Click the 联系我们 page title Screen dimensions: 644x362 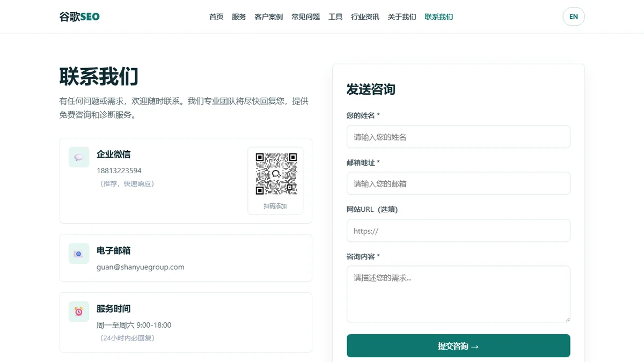pos(99,77)
